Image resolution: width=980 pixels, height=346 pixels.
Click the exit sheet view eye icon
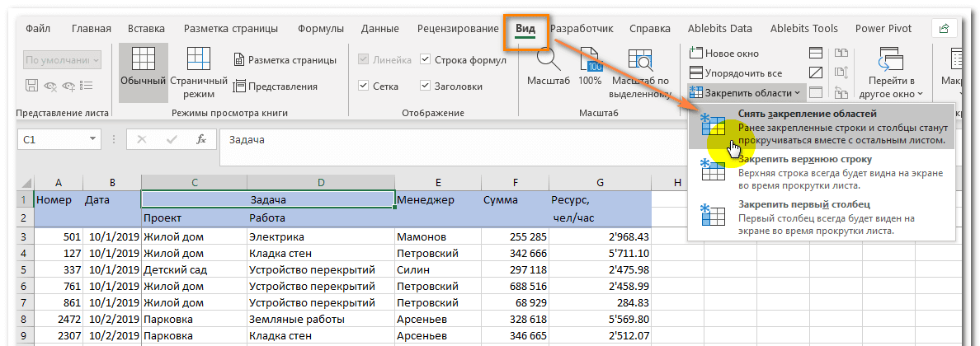(50, 85)
